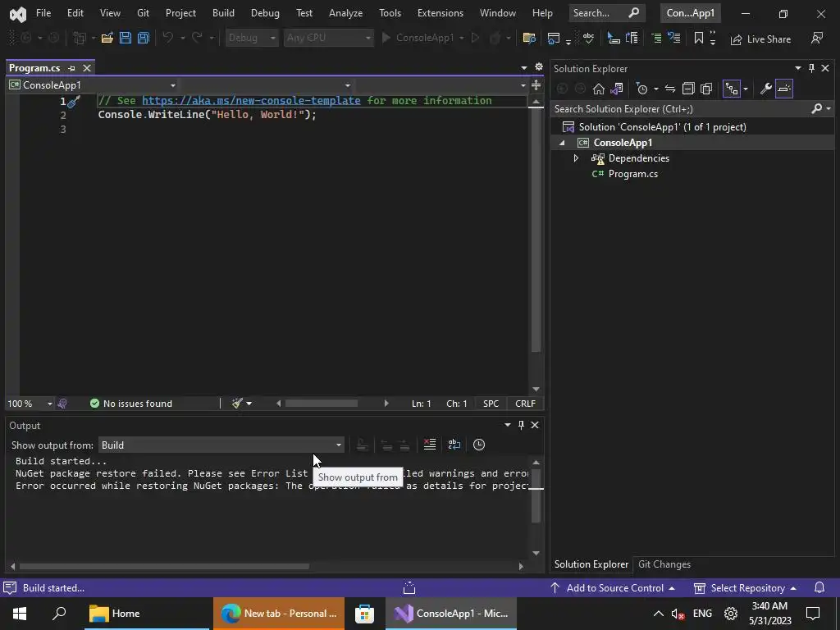
Task: Collapse the ConsoleApp1 project node
Action: point(562,143)
